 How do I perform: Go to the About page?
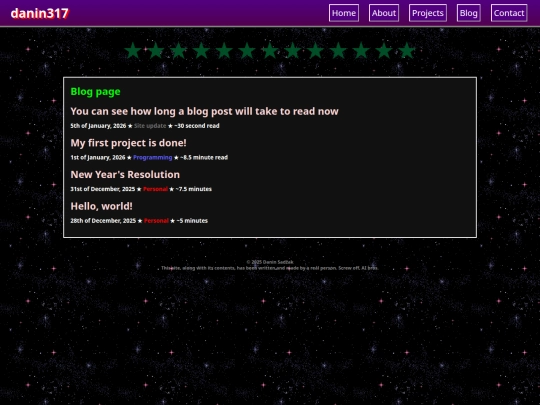click(384, 13)
